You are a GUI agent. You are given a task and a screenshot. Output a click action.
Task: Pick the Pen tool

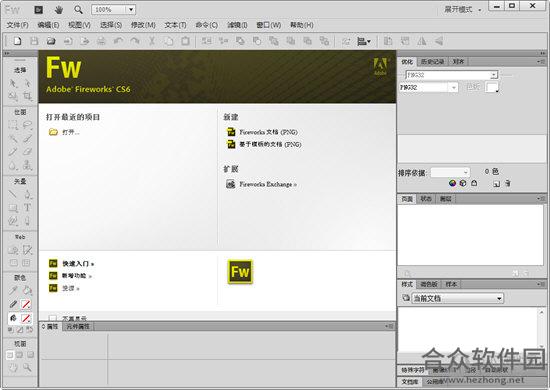point(27,194)
